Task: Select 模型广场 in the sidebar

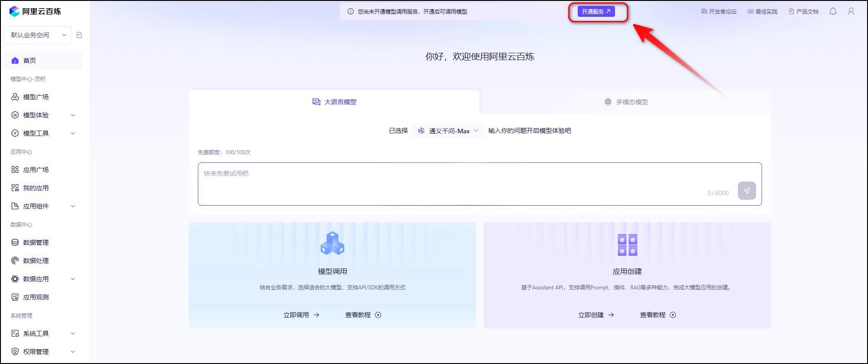Action: click(x=43, y=97)
